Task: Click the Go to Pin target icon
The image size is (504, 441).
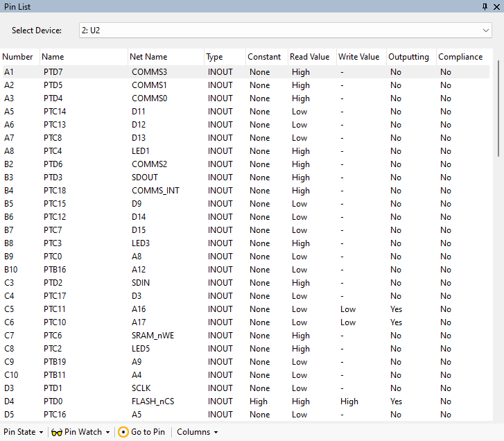Action: 123,432
